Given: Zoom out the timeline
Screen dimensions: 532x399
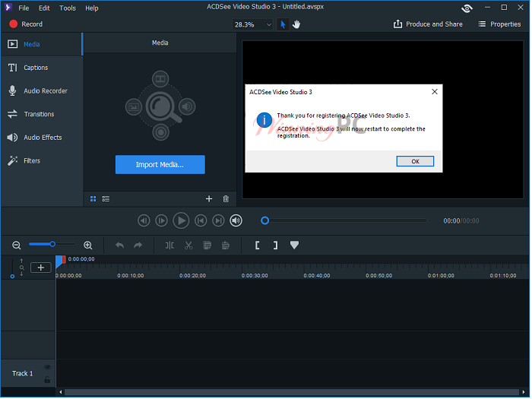Looking at the screenshot, I should click(16, 245).
